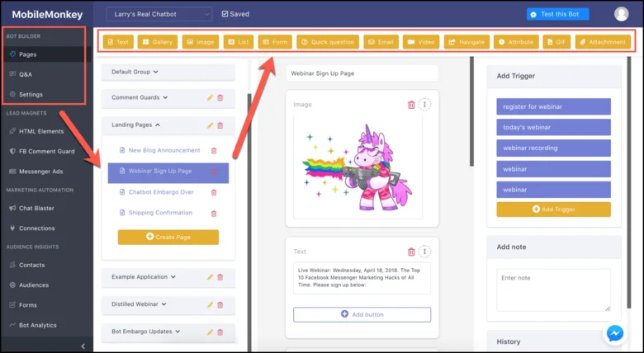Click Test this Bot button
Screen dimensions: 644x353
tap(558, 14)
